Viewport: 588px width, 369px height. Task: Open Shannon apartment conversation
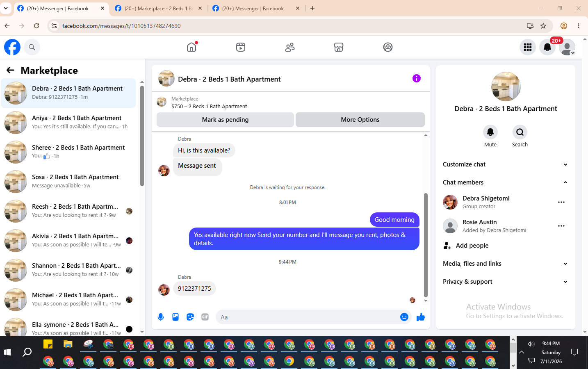pyautogui.click(x=68, y=270)
